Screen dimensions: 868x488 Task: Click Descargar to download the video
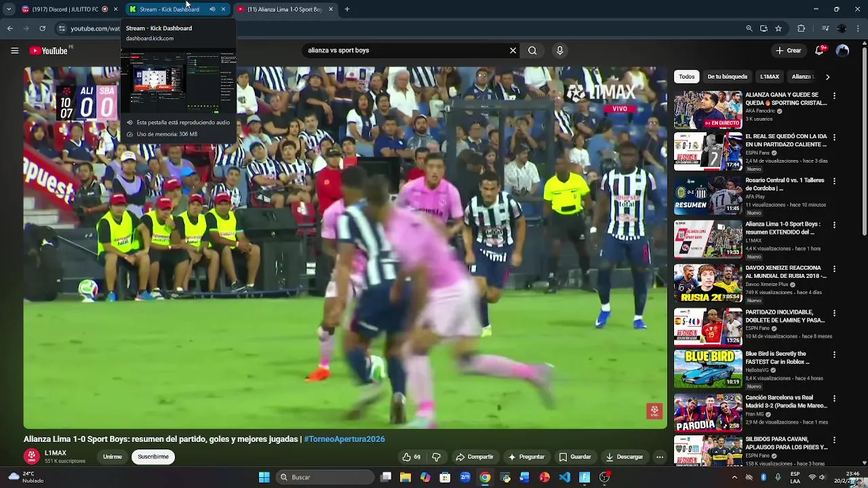click(625, 457)
